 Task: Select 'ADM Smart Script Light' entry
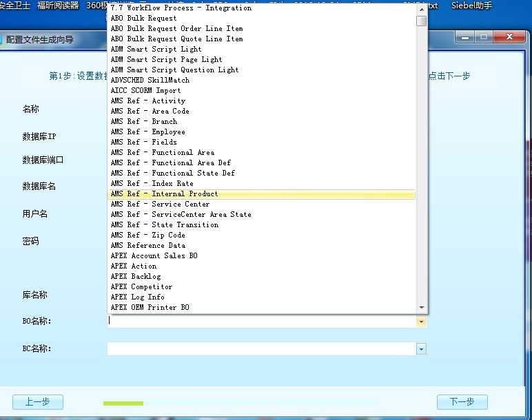[261, 49]
